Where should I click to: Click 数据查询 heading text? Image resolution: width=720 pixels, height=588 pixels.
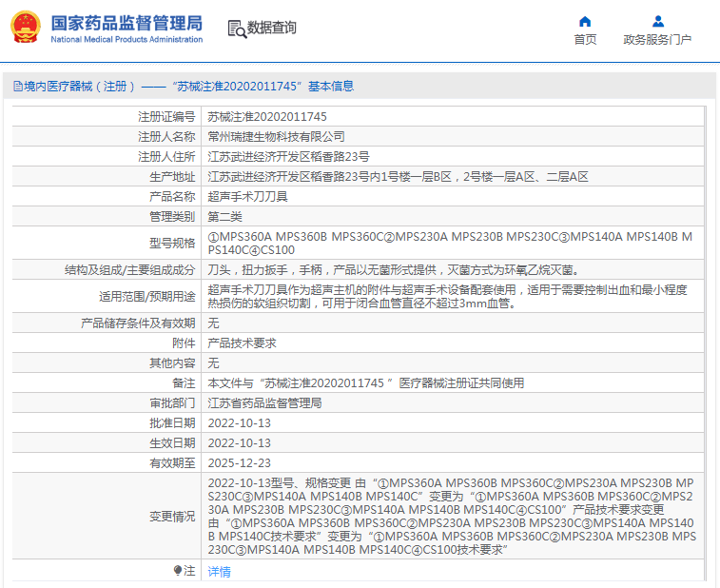(272, 28)
